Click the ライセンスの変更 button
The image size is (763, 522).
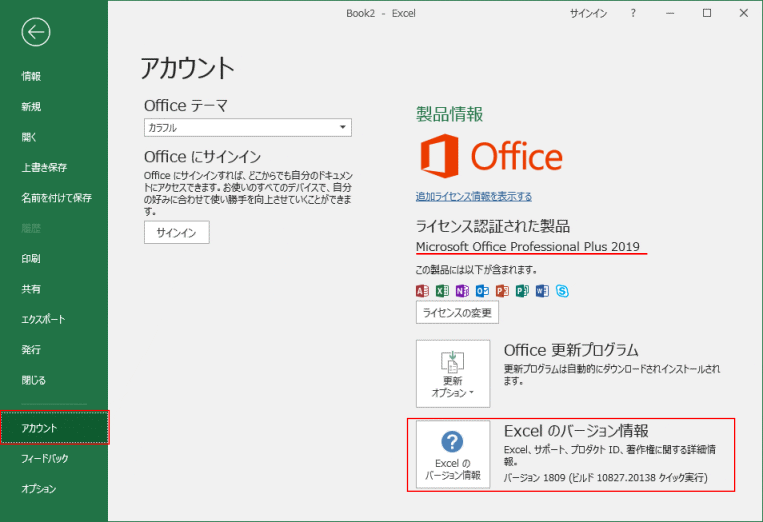coord(457,312)
